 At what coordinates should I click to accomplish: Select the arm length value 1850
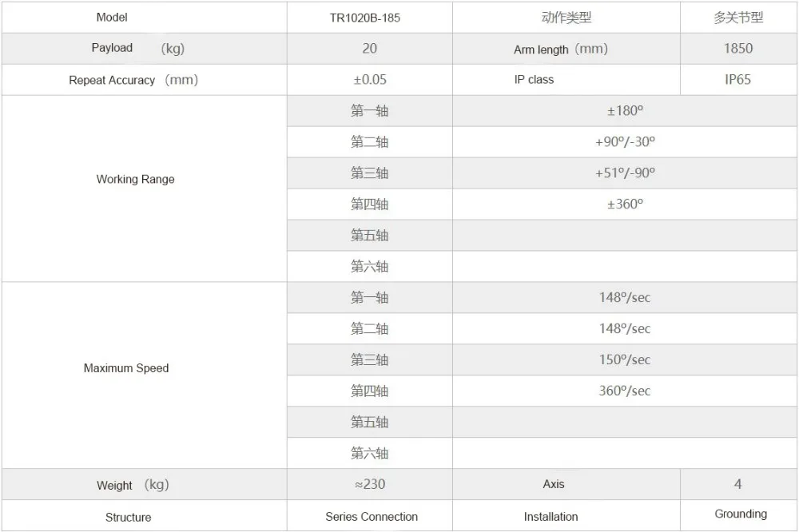click(x=737, y=49)
